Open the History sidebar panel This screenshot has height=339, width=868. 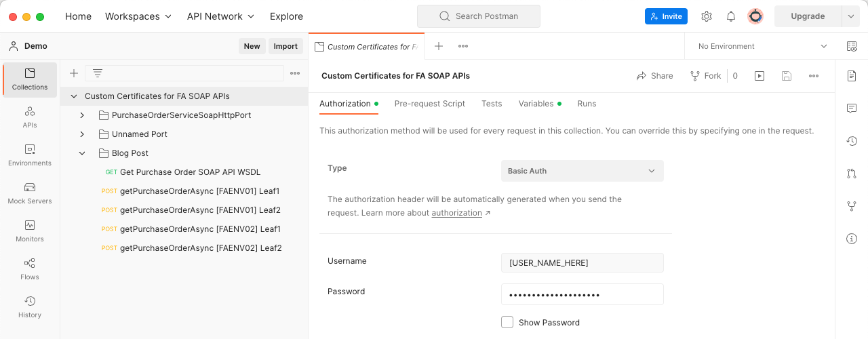pos(30,307)
